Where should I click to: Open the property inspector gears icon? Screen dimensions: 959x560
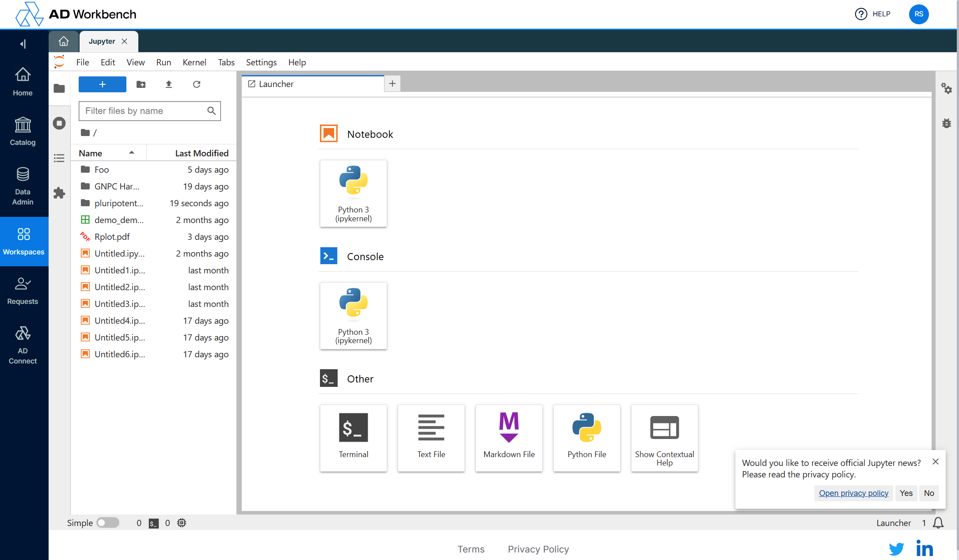pyautogui.click(x=946, y=88)
